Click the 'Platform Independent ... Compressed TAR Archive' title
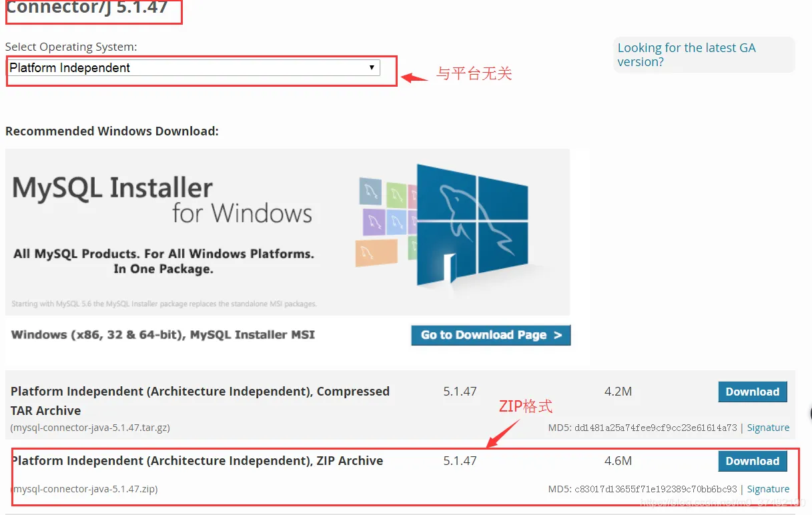 tap(200, 401)
